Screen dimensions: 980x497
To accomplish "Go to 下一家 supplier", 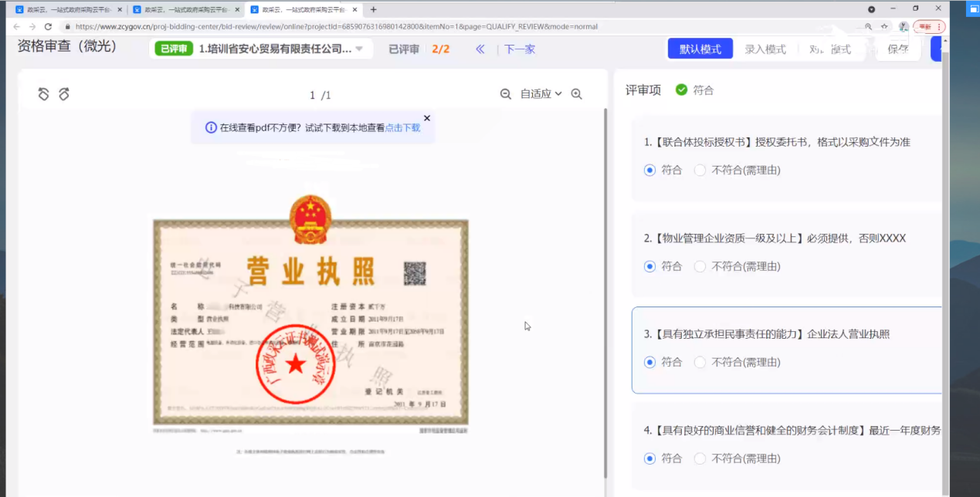I will [x=520, y=49].
